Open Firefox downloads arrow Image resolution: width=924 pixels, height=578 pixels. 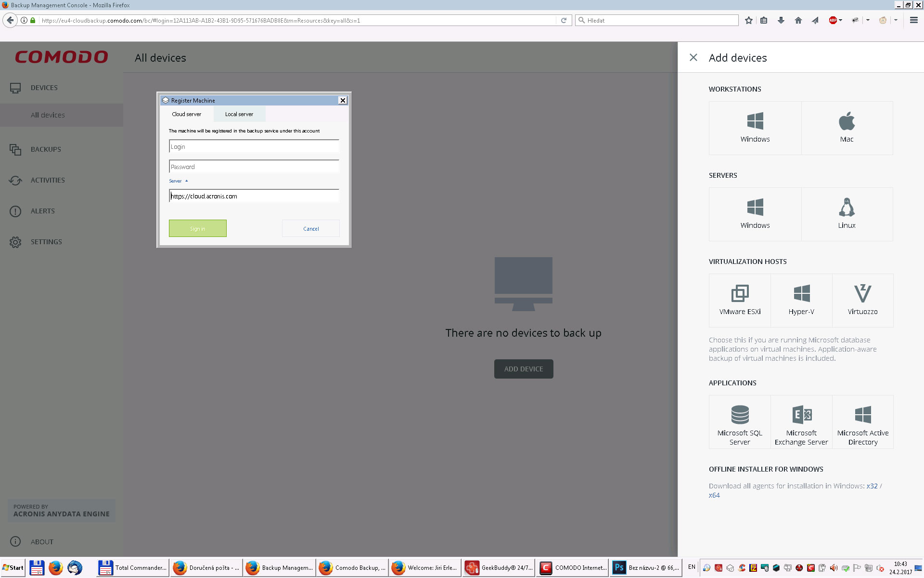(x=781, y=20)
